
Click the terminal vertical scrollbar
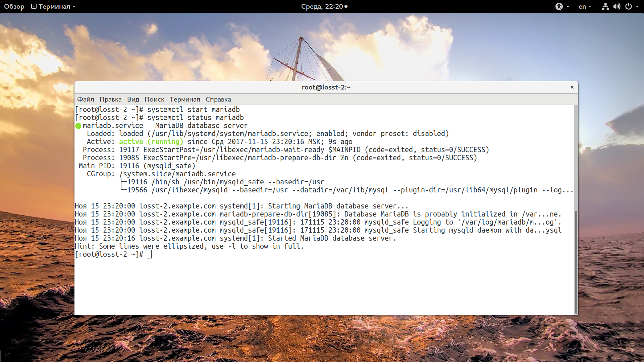[576, 262]
